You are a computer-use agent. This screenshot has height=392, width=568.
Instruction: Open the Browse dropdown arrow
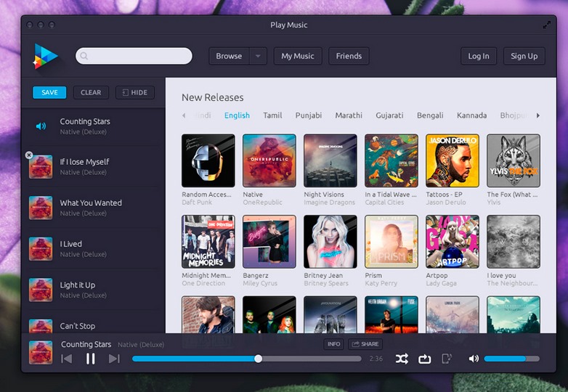tap(259, 56)
